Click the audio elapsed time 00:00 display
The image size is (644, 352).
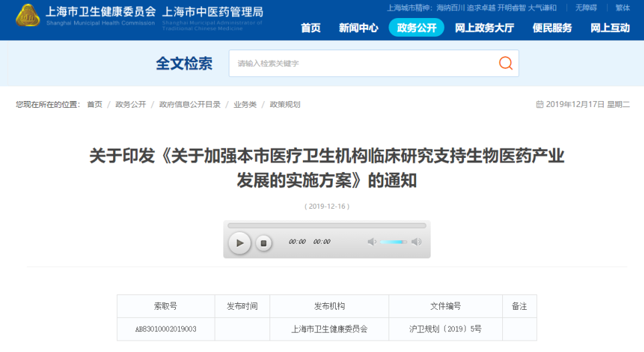[x=297, y=242]
